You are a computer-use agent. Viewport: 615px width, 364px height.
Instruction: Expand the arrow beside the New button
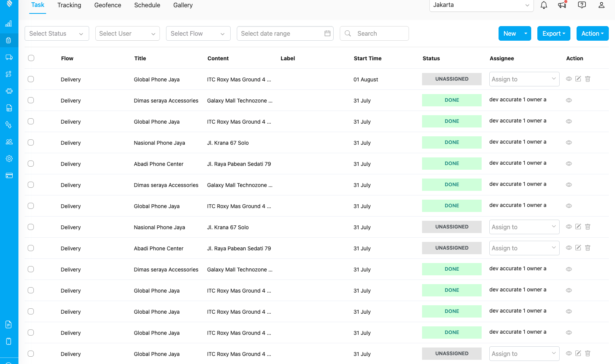(526, 33)
